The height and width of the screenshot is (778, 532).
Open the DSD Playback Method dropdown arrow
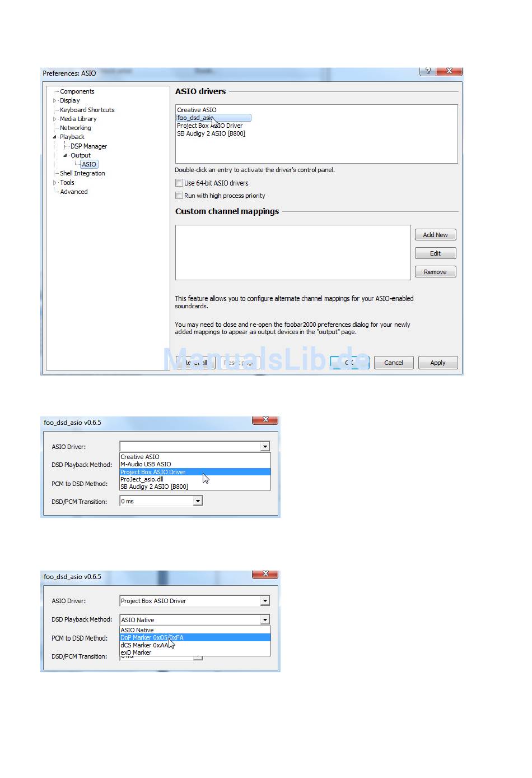(265, 620)
